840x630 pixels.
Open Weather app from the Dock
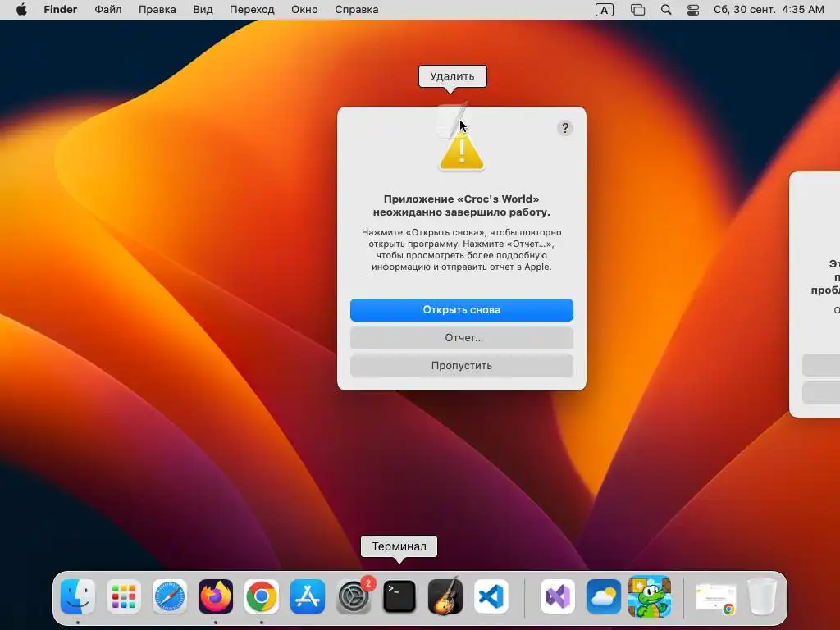603,596
